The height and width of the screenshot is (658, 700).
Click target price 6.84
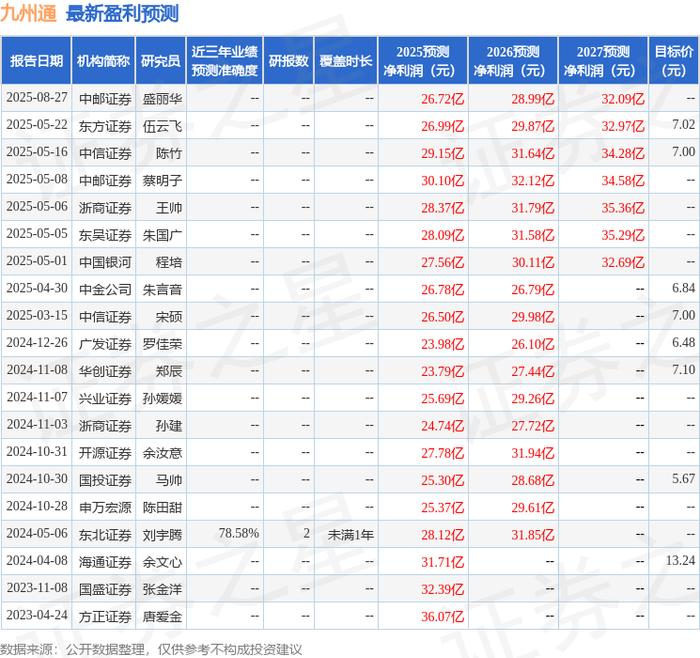tap(683, 288)
